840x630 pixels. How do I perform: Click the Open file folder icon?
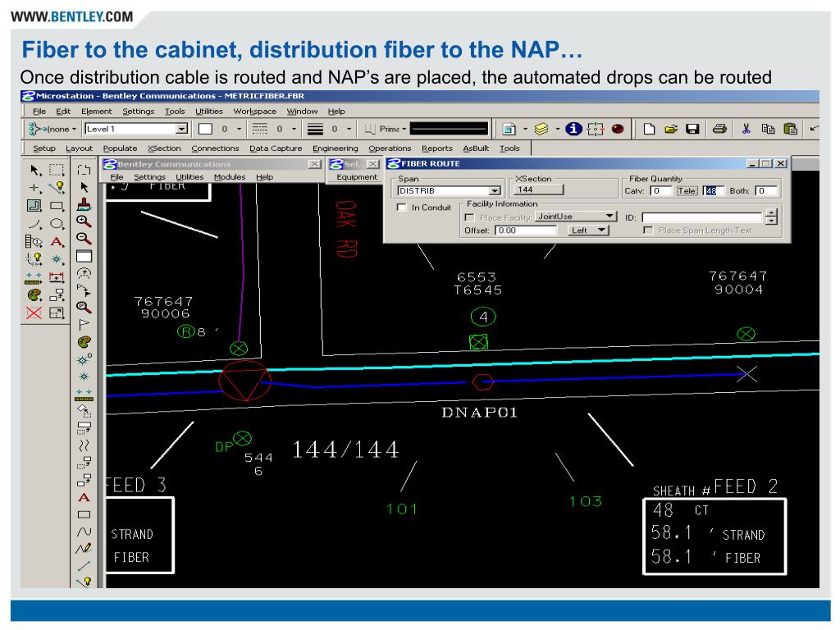(x=671, y=129)
